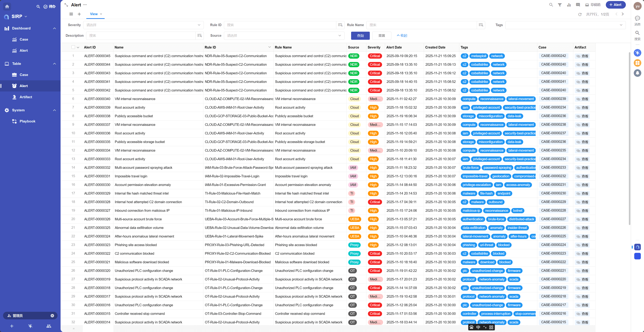Click the refresh icon near pagination

pos(580,14)
